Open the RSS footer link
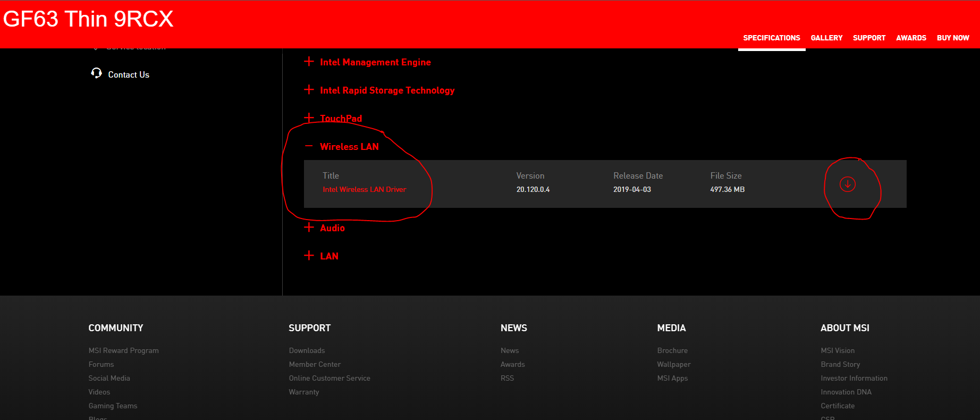 507,378
